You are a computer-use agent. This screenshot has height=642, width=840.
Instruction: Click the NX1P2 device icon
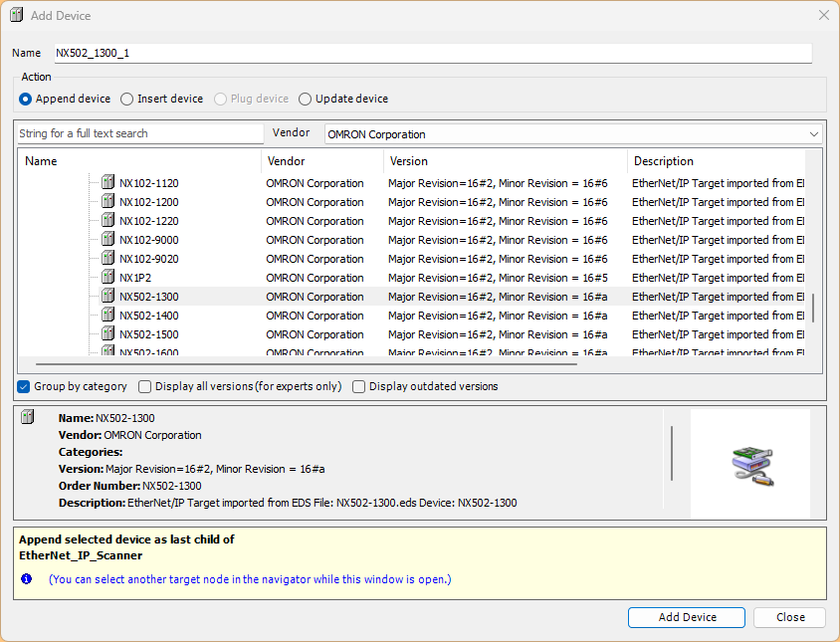(108, 278)
